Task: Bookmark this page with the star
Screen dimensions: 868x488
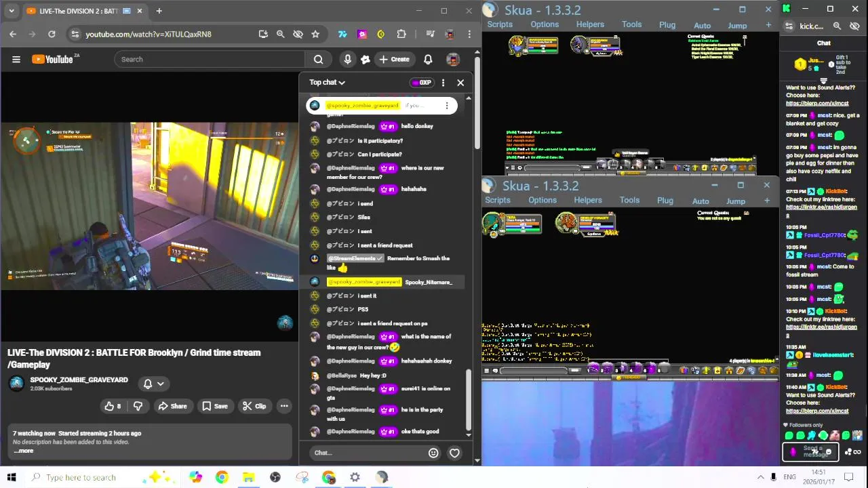Action: tap(315, 34)
